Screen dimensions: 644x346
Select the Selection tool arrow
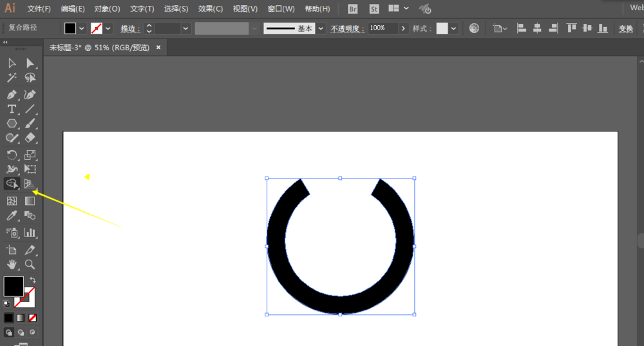[x=12, y=63]
